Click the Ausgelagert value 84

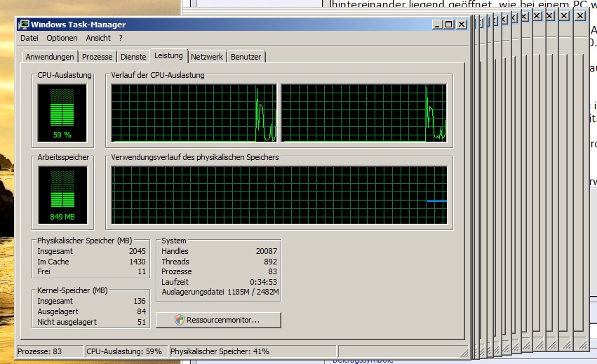[141, 311]
